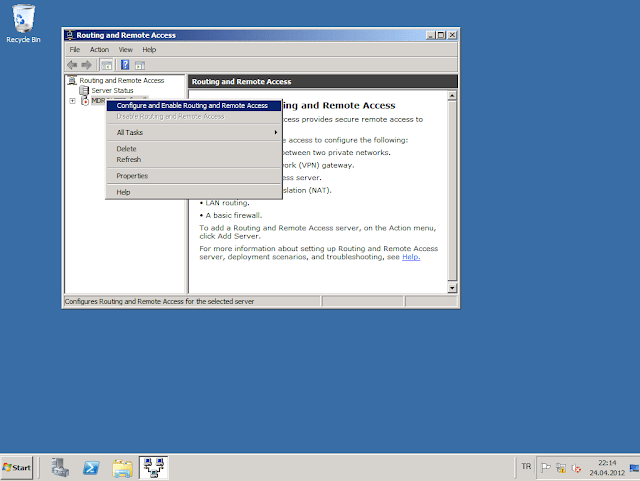640x481 pixels.
Task: Open the Action menu in the menu bar
Action: pyautogui.click(x=99, y=49)
